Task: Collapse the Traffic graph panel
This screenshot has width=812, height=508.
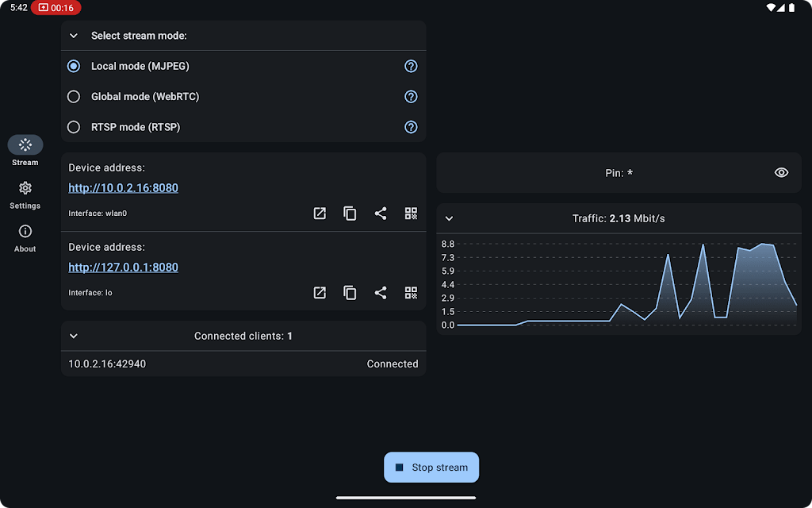Action: pos(449,218)
